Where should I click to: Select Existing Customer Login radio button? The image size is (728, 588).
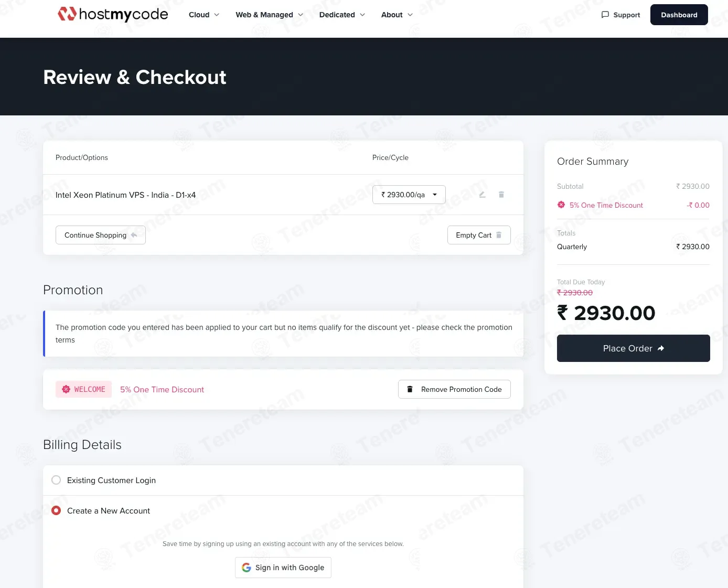click(x=56, y=480)
